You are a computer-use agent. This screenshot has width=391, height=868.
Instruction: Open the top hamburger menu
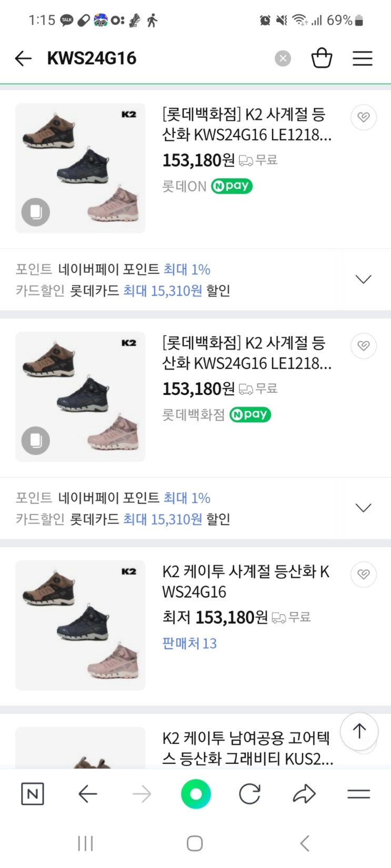pyautogui.click(x=362, y=58)
